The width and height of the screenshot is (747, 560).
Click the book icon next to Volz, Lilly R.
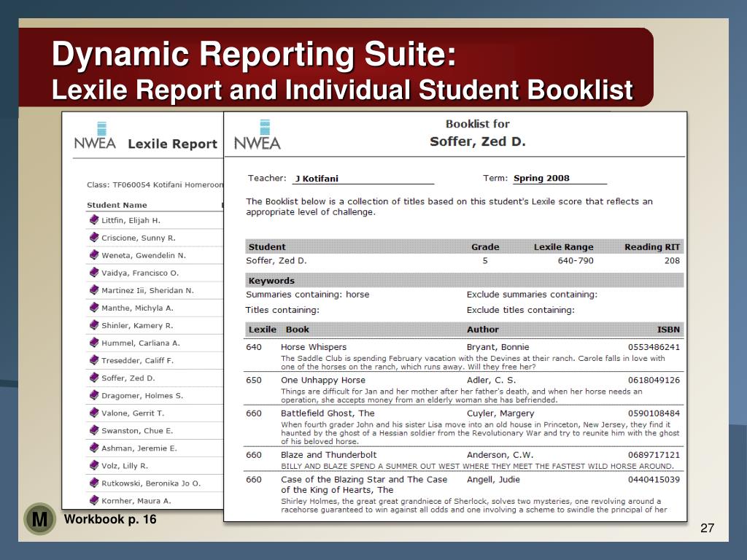(x=94, y=465)
